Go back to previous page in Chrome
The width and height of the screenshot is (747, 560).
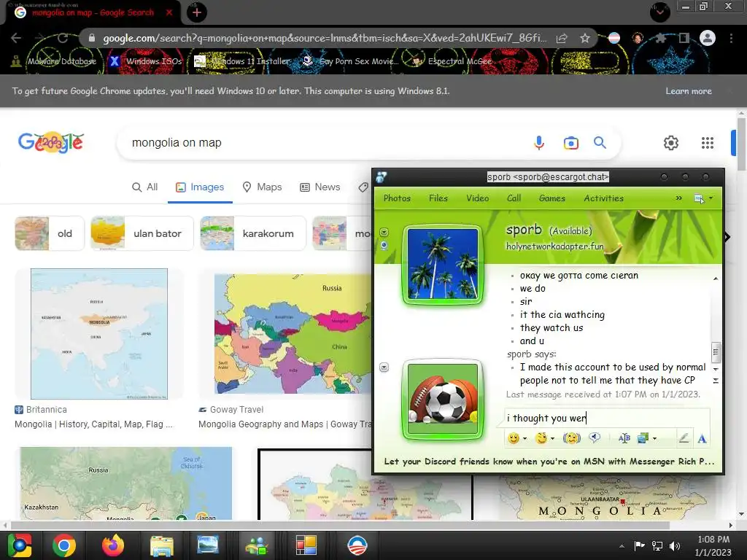coord(16,38)
